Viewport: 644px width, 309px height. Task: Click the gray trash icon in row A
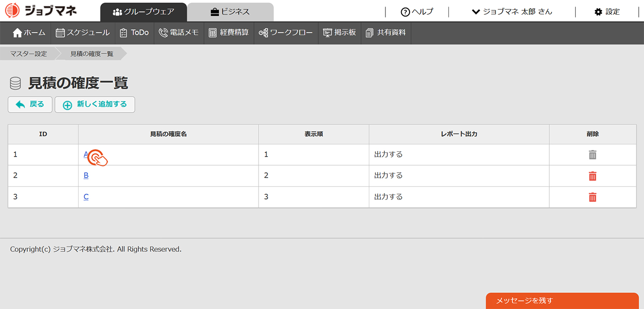pos(592,155)
